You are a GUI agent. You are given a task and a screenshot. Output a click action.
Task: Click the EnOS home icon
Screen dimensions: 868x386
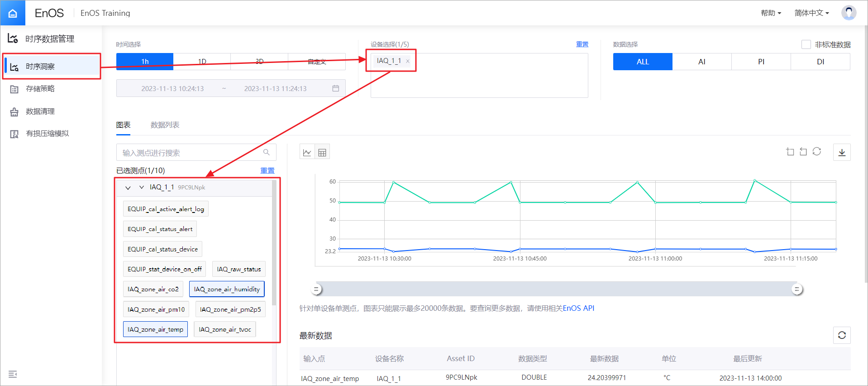[13, 13]
